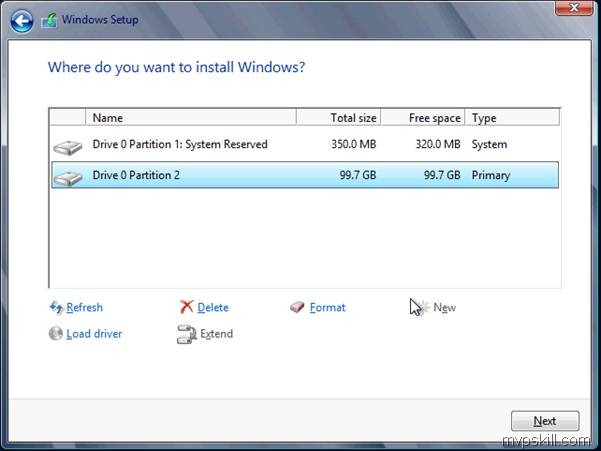Click the 350.0 MB total size cell
This screenshot has width=601, height=451.
[x=354, y=144]
